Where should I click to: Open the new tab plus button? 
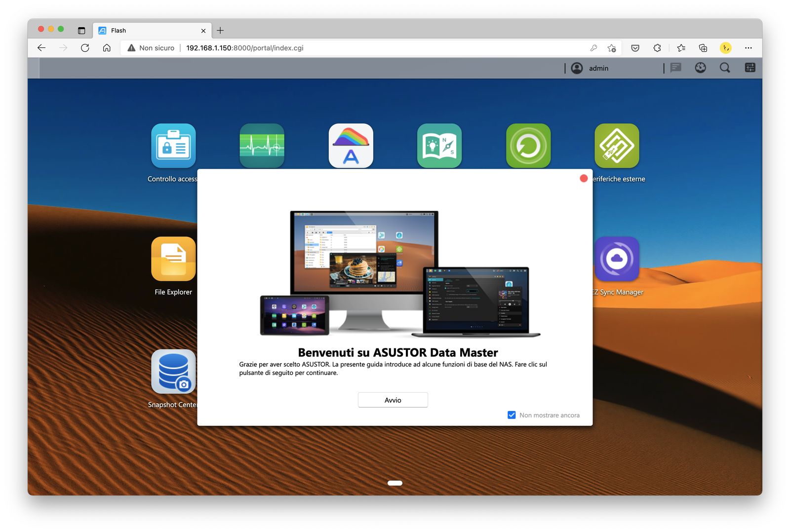coord(220,31)
